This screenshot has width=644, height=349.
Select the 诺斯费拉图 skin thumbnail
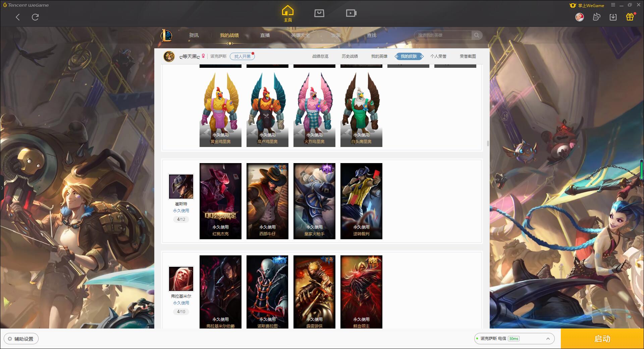pyautogui.click(x=267, y=292)
